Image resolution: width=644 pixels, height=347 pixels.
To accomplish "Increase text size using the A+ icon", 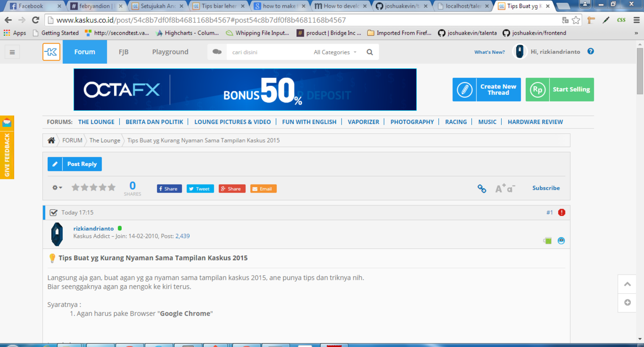I will click(500, 187).
